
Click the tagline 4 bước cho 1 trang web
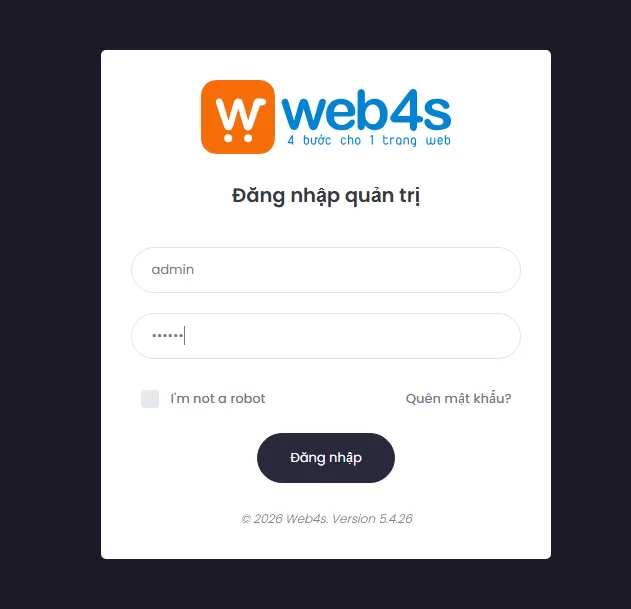click(x=369, y=140)
